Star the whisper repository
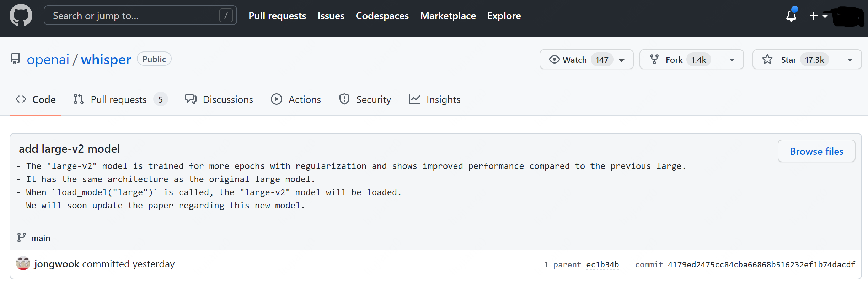This screenshot has height=284, width=868. tap(795, 60)
